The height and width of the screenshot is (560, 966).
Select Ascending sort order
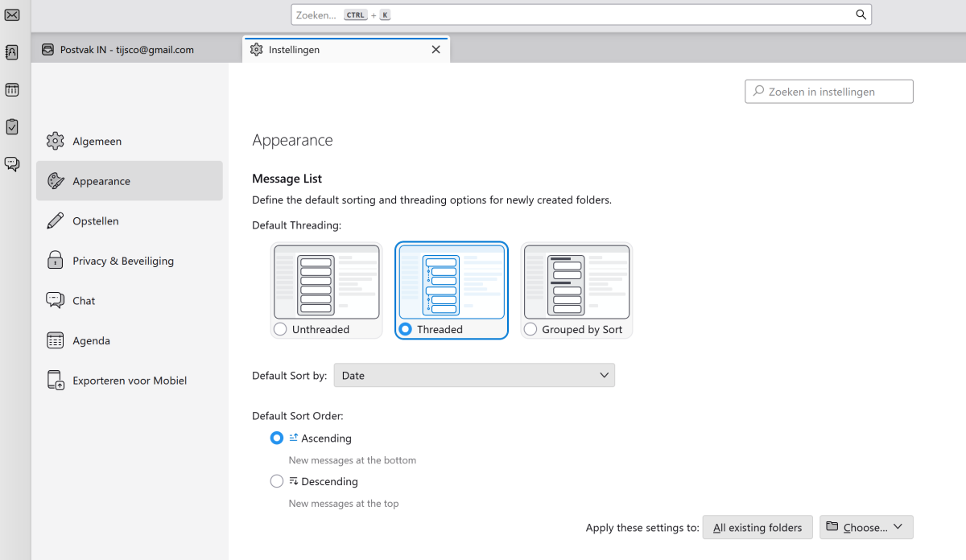click(x=277, y=439)
